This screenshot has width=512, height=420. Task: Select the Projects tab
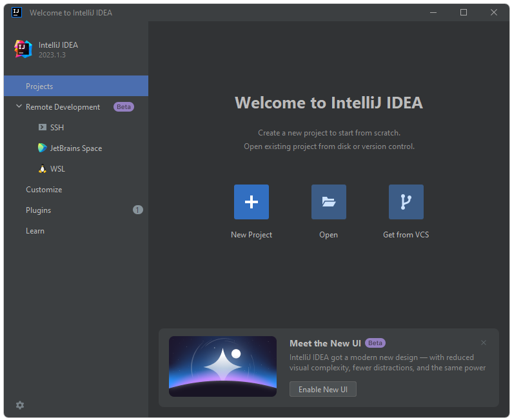click(76, 86)
